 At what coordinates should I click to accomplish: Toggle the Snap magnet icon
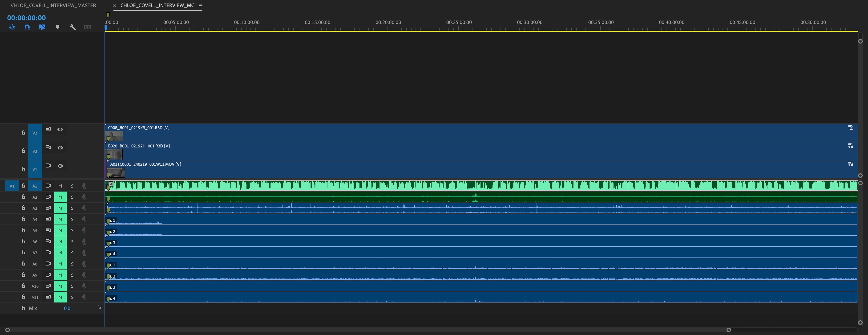(x=27, y=27)
